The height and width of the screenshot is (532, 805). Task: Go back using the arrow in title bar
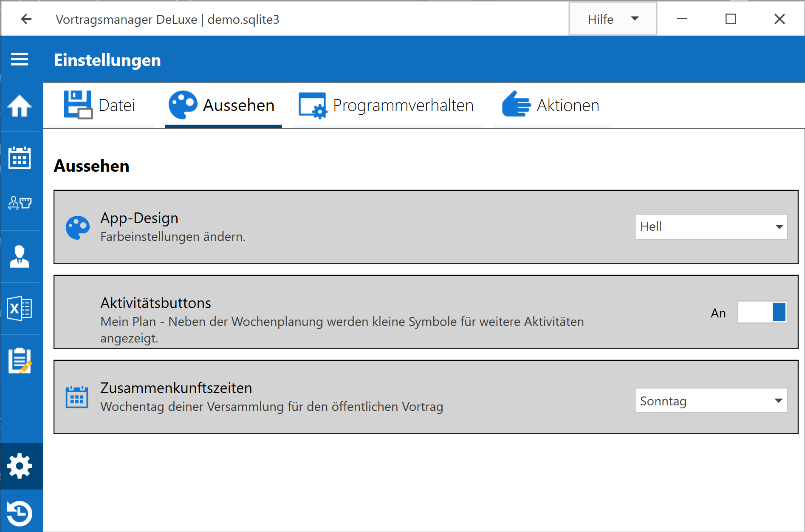pyautogui.click(x=26, y=19)
